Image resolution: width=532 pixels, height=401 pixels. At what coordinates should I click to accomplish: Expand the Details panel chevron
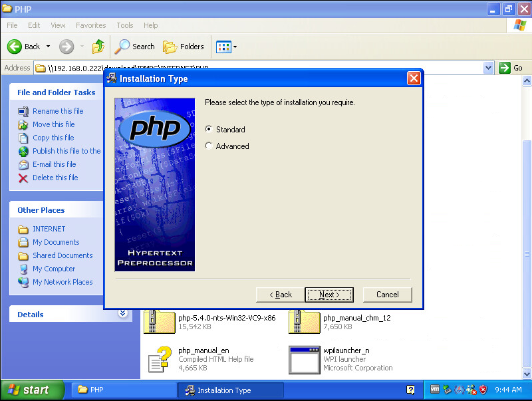click(x=122, y=313)
